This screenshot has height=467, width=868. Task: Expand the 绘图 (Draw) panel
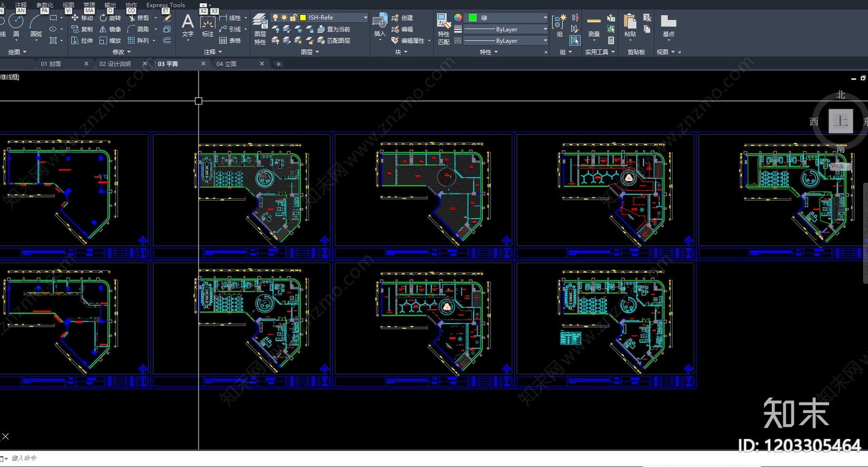pos(17,52)
